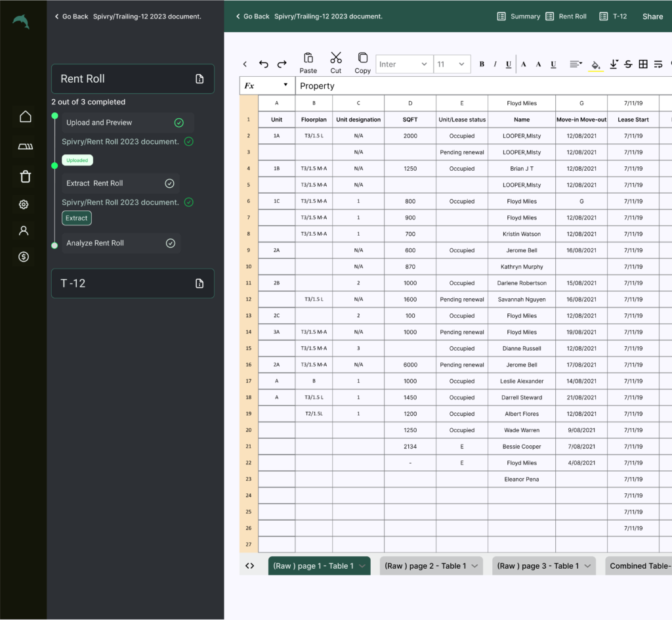Image resolution: width=672 pixels, height=620 pixels.
Task: Toggle underline next to the italic button
Action: pyautogui.click(x=509, y=64)
